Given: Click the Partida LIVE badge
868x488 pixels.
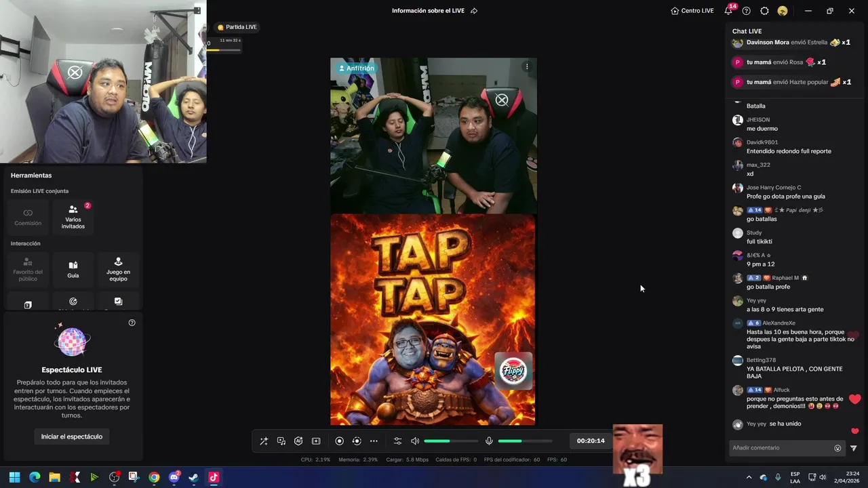Looking at the screenshot, I should pos(237,27).
